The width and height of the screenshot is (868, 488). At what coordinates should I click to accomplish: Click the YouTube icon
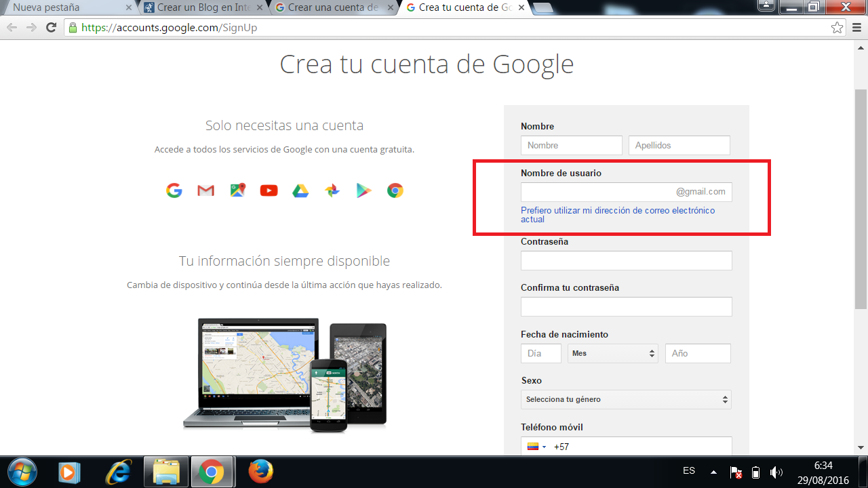pyautogui.click(x=269, y=190)
